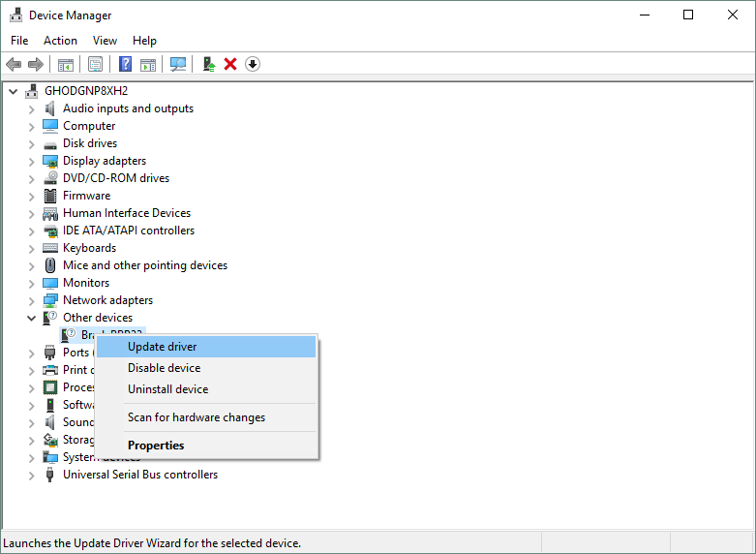756x554 pixels.
Task: Click the blue Help toolbar icon
Action: (125, 64)
